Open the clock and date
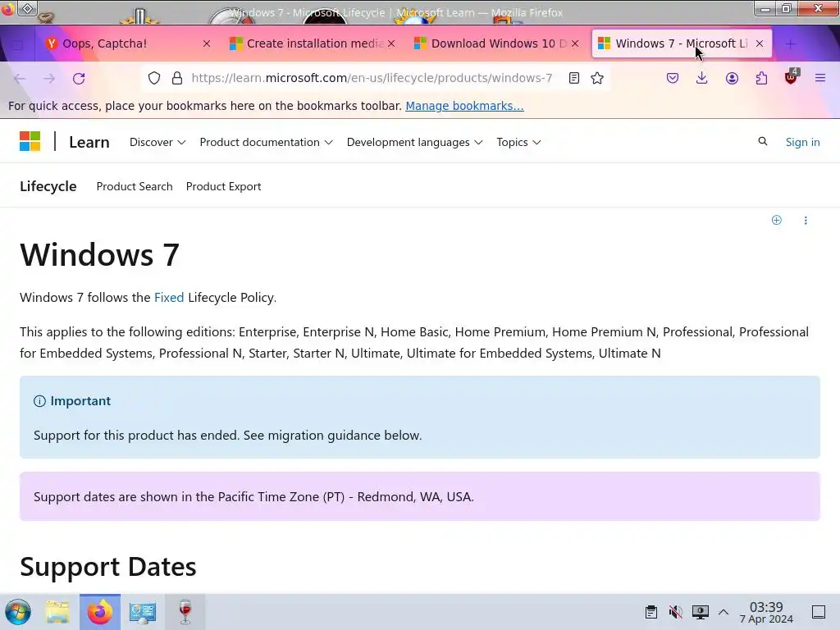This screenshot has width=840, height=630. [x=766, y=612]
